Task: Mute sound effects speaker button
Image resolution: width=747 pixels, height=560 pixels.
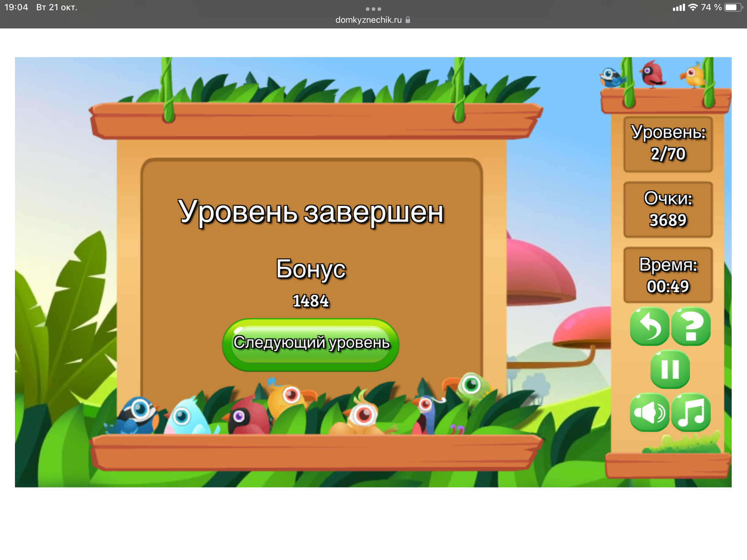Action: point(649,412)
